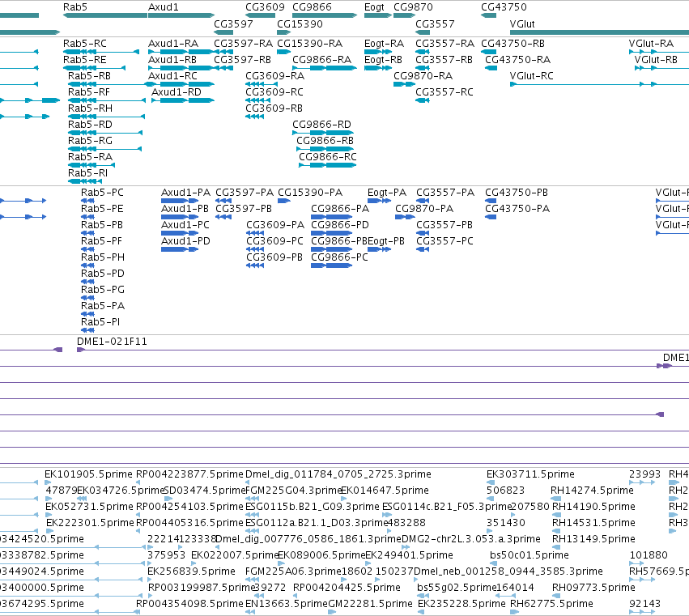Screen dimensions: 689x616
Task: Click the Eogt-PA protein label
Action: [x=387, y=193]
